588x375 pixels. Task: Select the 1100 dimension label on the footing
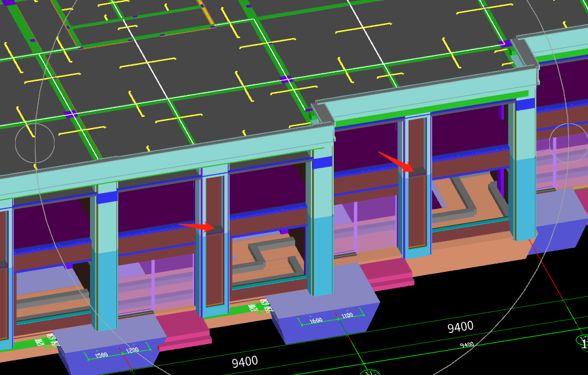348,315
